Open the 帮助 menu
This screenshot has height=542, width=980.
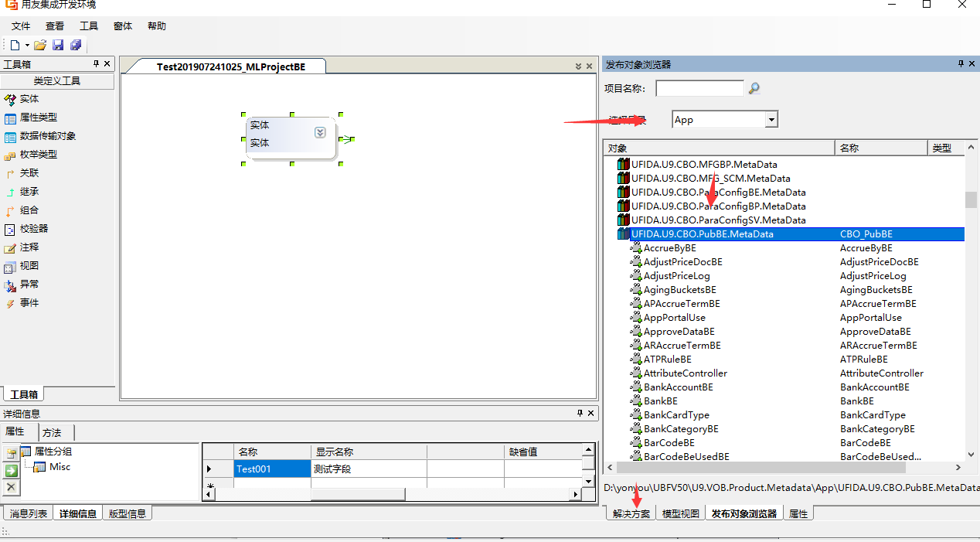(x=157, y=26)
